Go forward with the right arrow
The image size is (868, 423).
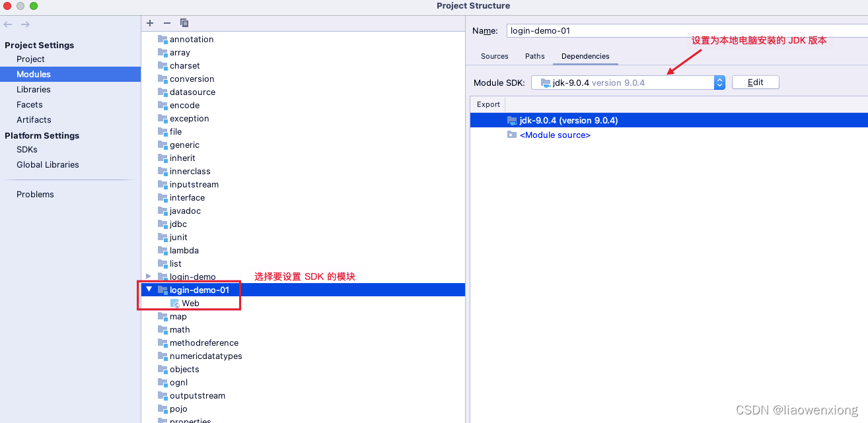pyautogui.click(x=25, y=24)
